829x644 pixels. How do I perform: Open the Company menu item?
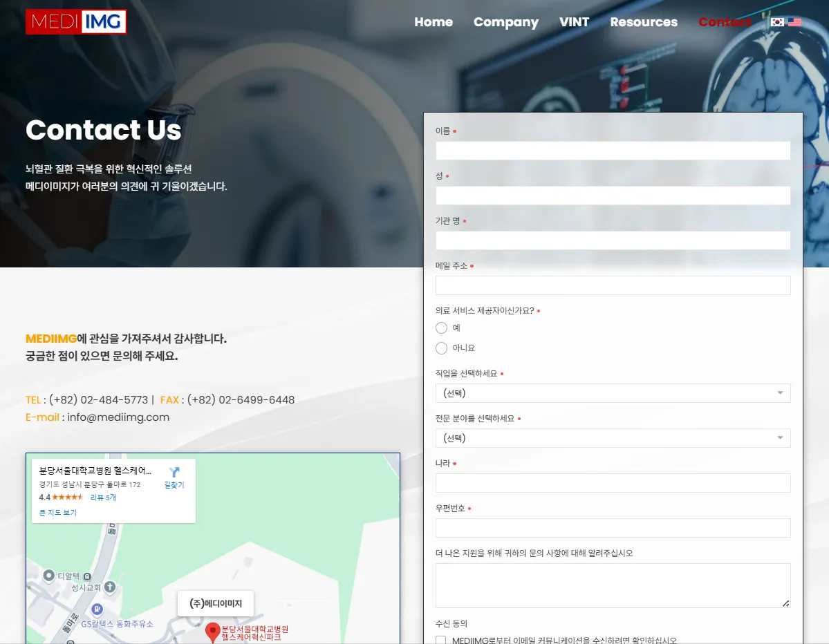tap(506, 22)
